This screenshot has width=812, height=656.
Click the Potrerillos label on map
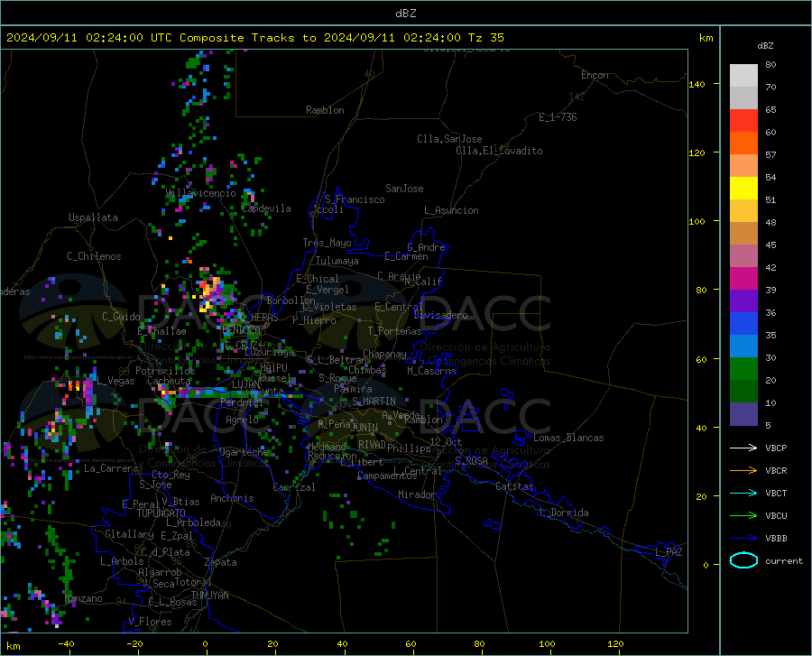click(x=165, y=371)
